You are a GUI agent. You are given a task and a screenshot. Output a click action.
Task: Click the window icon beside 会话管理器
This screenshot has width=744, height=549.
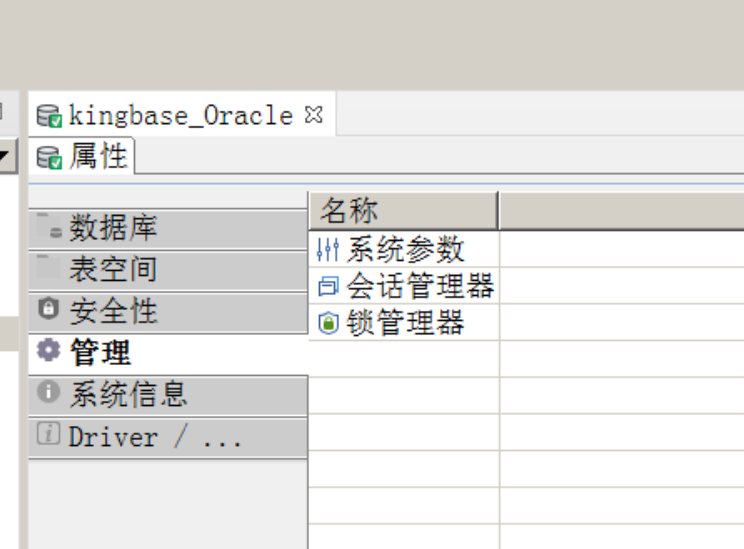click(x=327, y=287)
